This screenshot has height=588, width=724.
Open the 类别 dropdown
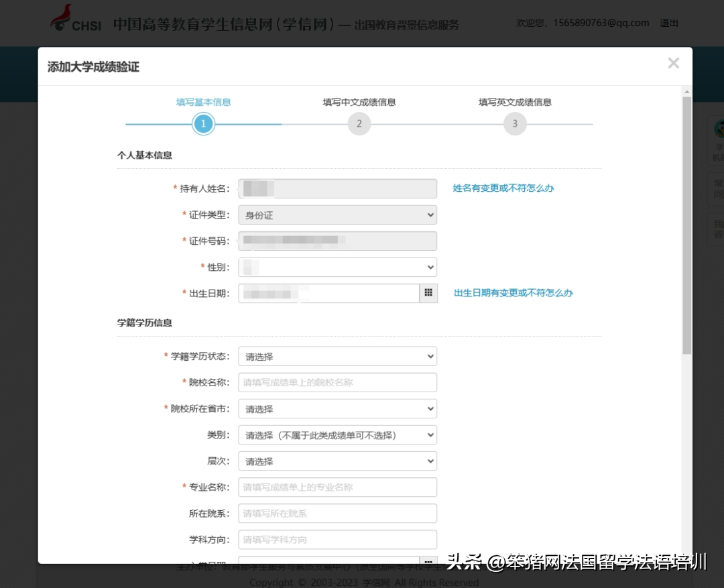[x=337, y=435]
